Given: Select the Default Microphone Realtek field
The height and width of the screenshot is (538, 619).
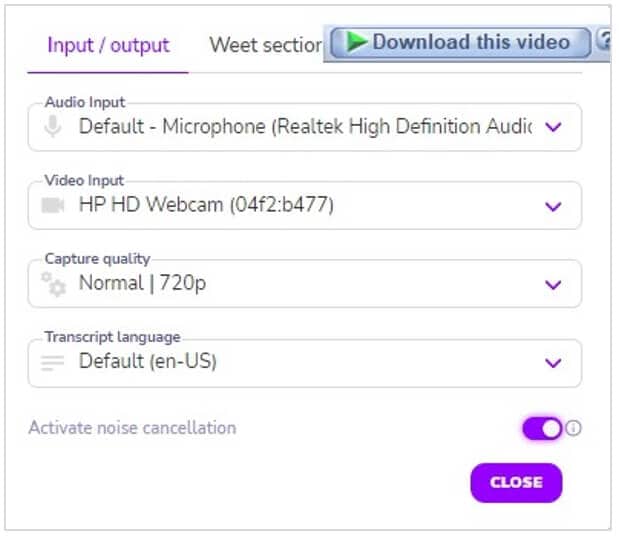Looking at the screenshot, I should [305, 127].
